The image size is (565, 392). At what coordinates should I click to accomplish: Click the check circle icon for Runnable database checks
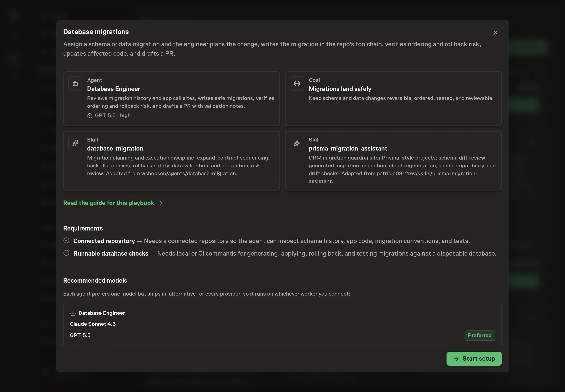pyautogui.click(x=66, y=253)
